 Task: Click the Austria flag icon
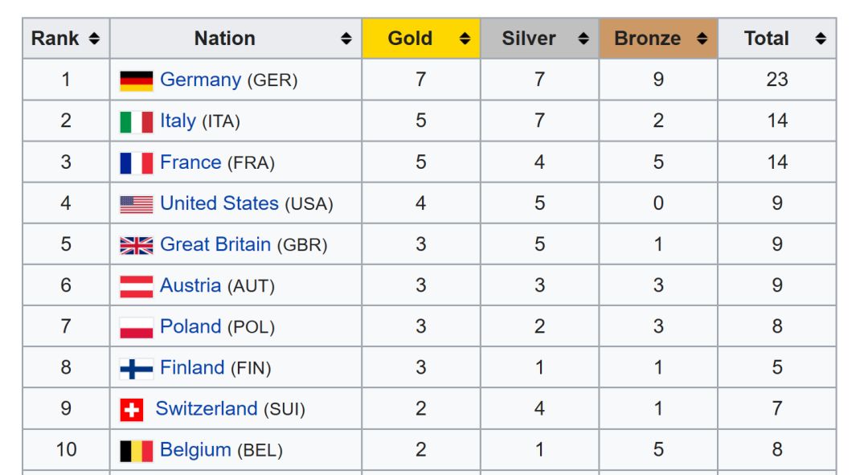(136, 286)
